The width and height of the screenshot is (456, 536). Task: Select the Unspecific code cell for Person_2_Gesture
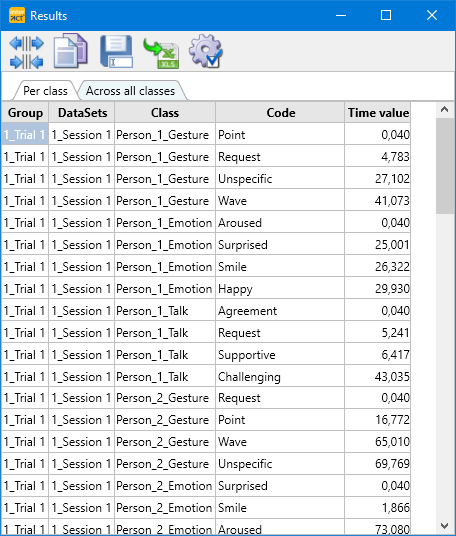tap(280, 464)
